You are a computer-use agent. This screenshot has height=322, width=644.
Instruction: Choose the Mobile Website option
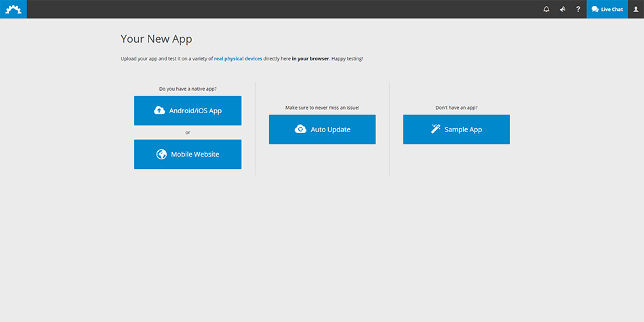[x=188, y=154]
